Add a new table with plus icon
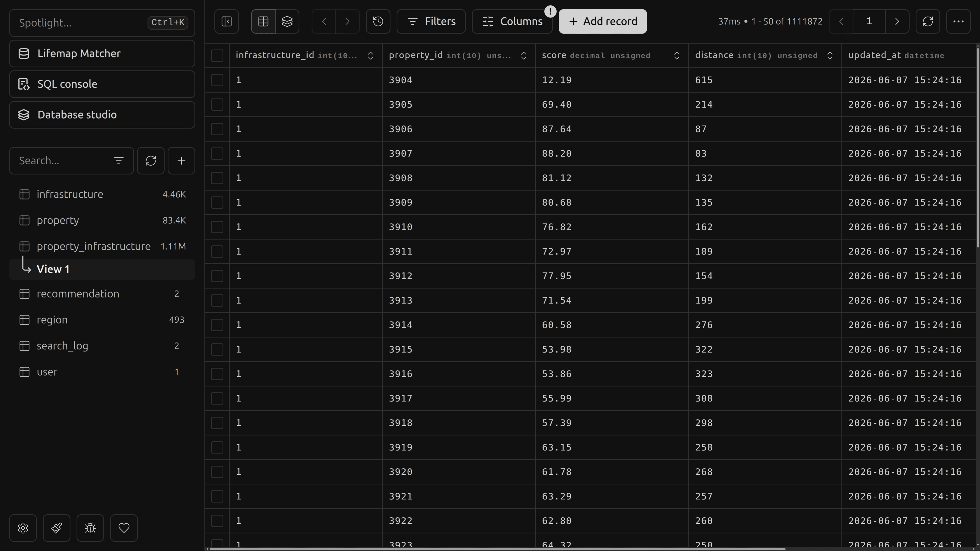This screenshot has width=980, height=551. click(181, 161)
